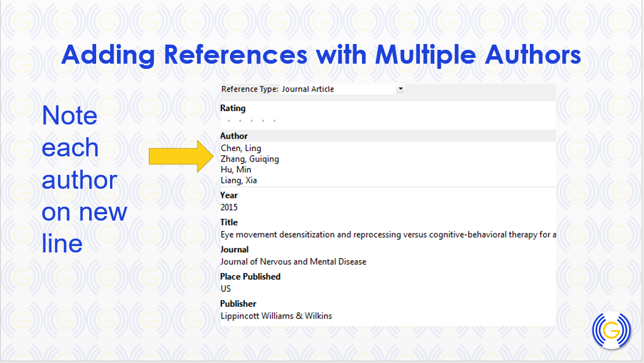Screen dimensions: 644x363
Task: Place cursor on author Liang, Xia
Action: tap(239, 181)
